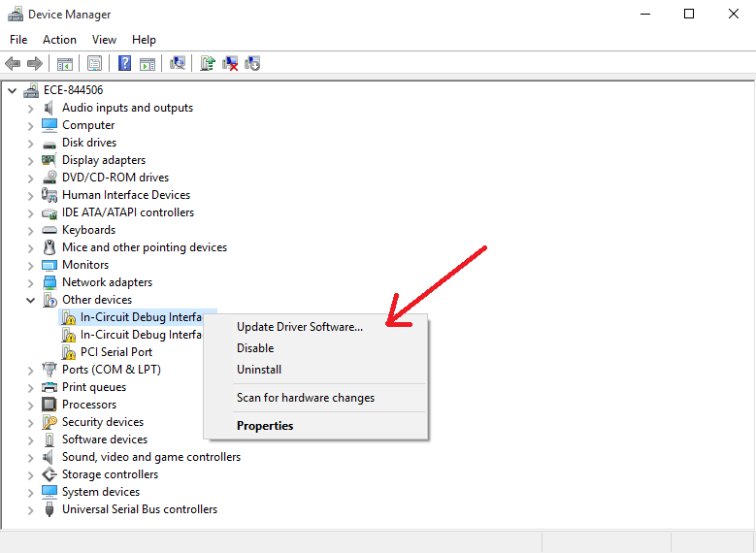Collapse the Other devices chevron

30,300
